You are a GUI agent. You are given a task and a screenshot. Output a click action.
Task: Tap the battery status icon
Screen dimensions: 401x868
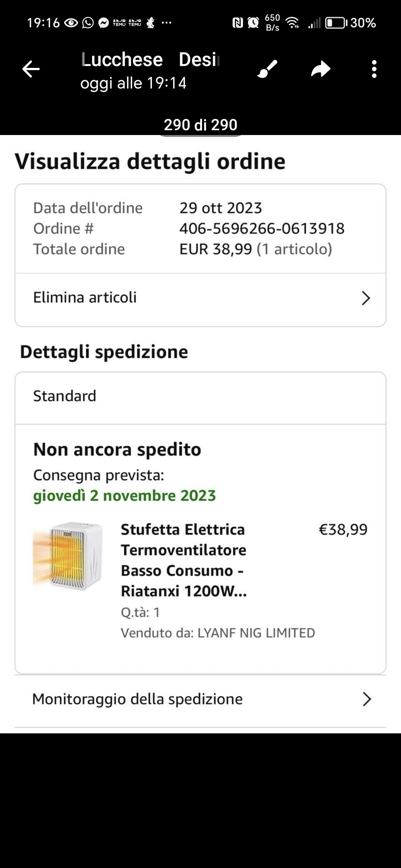click(336, 23)
